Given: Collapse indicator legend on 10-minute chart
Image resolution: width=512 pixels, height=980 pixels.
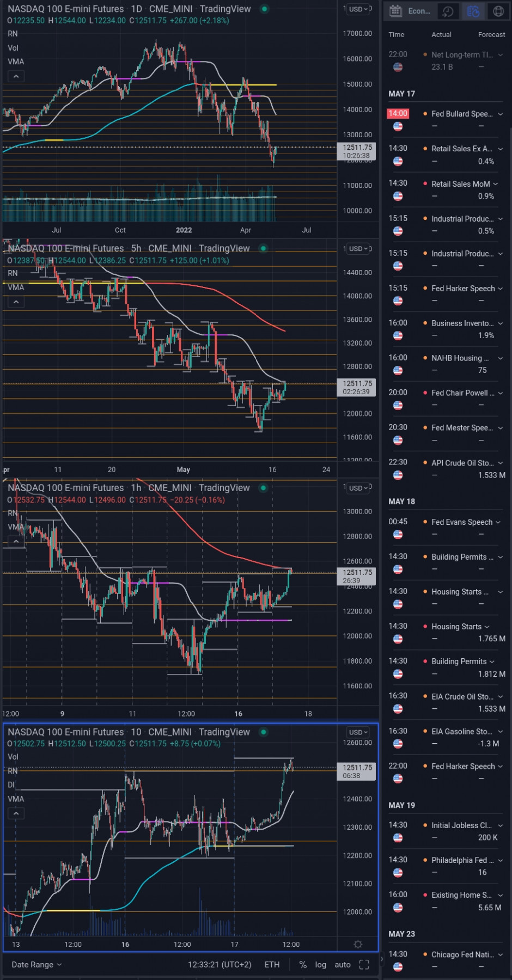Looking at the screenshot, I should 16,813.
